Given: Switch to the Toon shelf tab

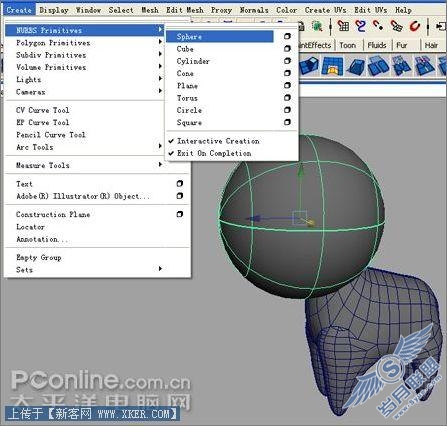Looking at the screenshot, I should pyautogui.click(x=348, y=45).
